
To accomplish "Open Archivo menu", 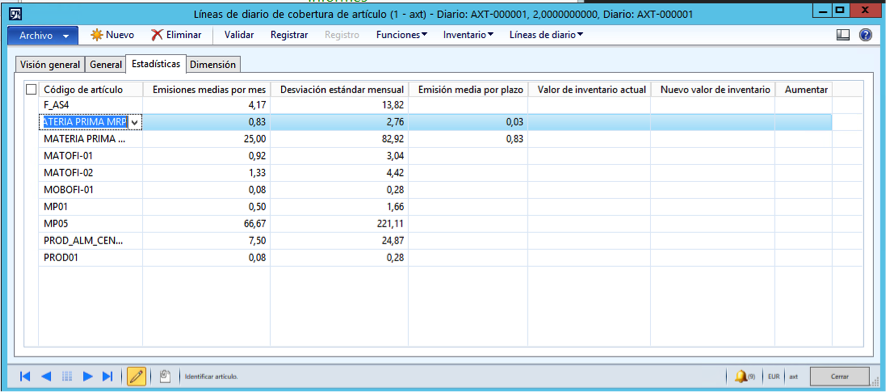I will [43, 36].
